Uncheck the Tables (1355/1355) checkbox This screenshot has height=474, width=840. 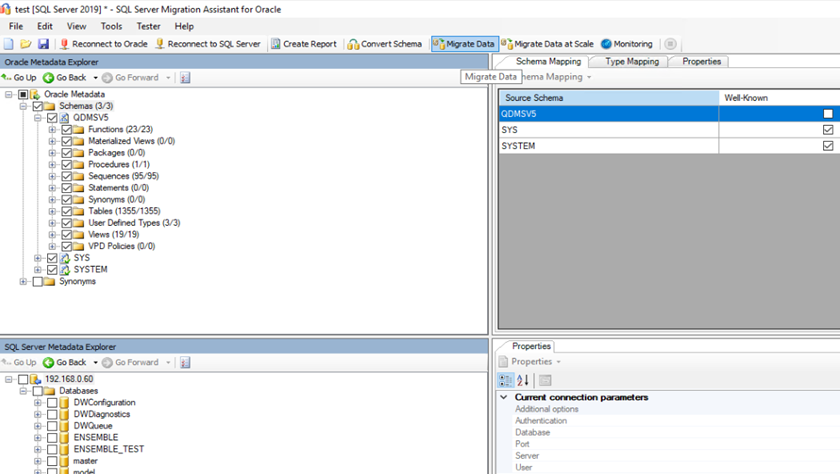pos(66,211)
